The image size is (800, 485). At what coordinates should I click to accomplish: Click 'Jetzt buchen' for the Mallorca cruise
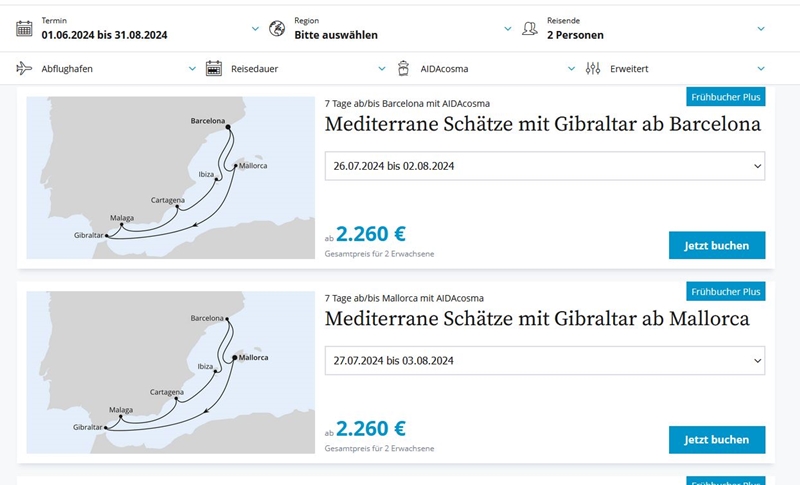click(716, 439)
